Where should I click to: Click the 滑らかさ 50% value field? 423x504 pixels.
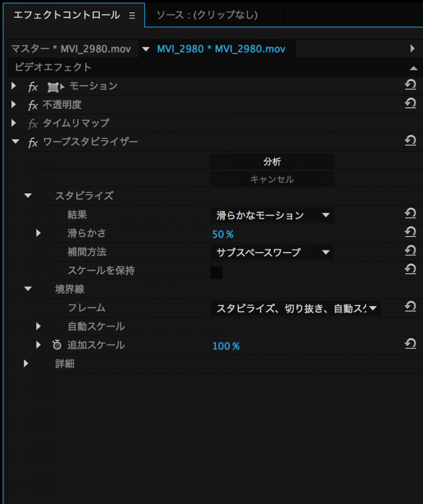[223, 234]
